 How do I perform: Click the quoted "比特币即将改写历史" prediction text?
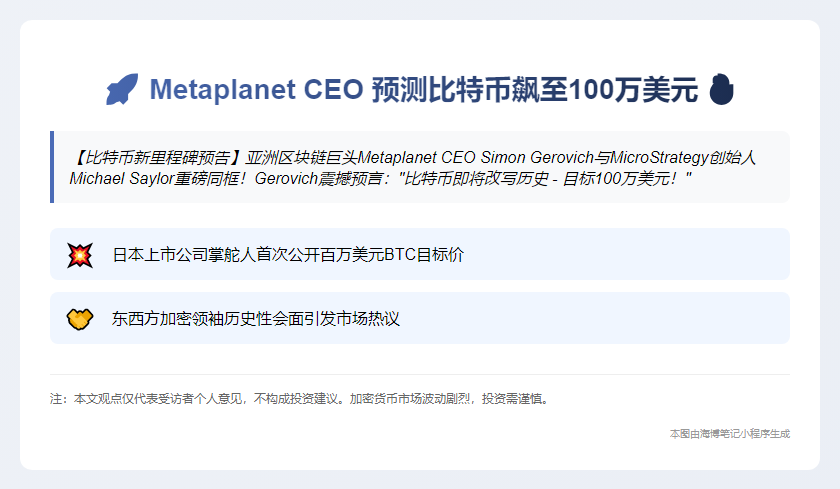[x=476, y=178]
